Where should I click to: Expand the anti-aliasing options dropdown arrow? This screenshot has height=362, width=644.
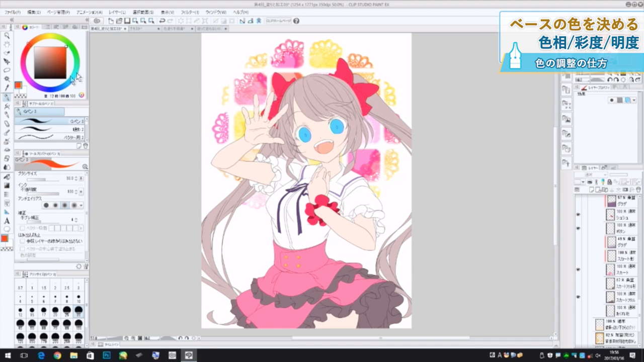82,205
